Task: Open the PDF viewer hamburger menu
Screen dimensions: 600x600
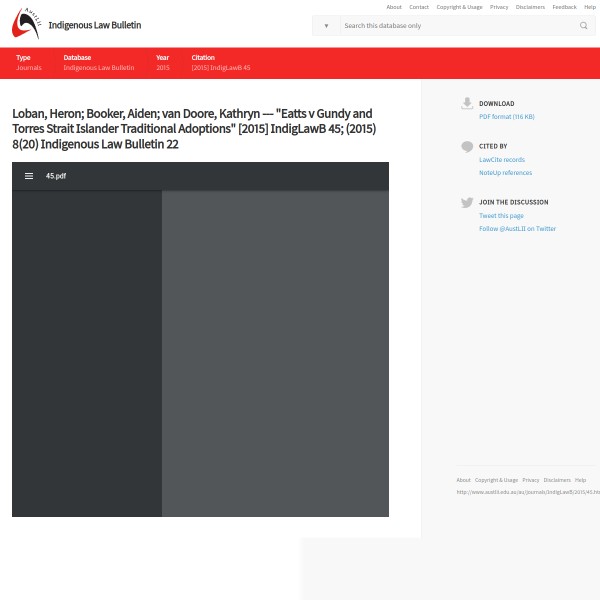Action: click(29, 176)
